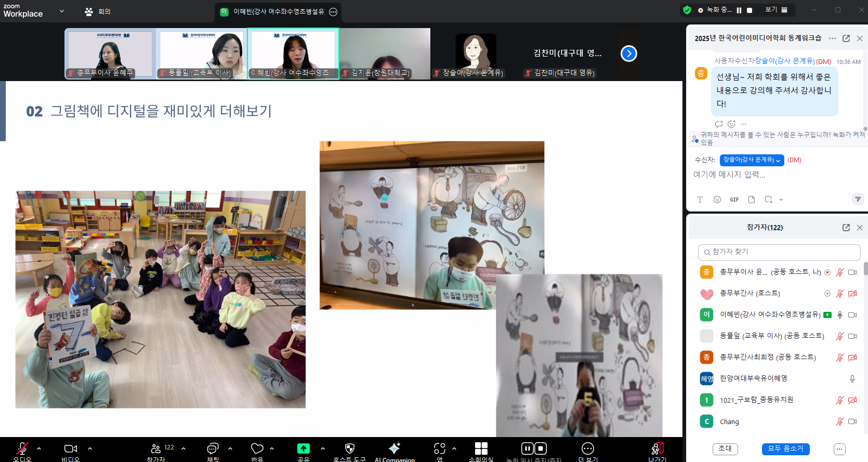Open the AI Companion panel
Screen dimensions: 868x462
(x=394, y=449)
